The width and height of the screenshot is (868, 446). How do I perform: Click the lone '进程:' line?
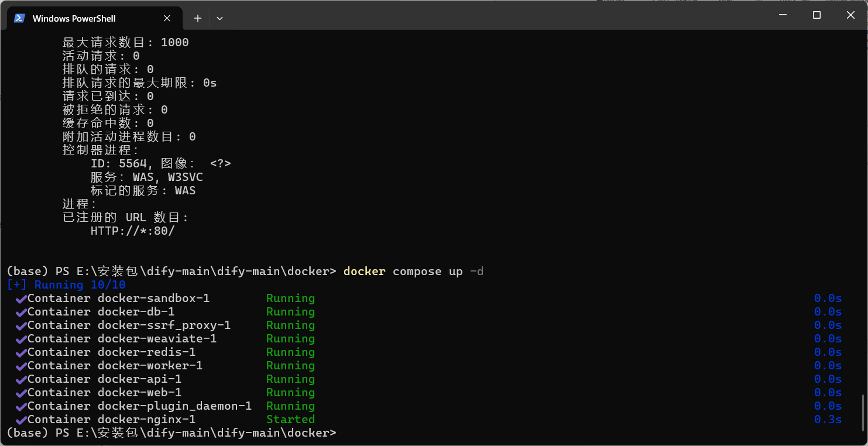[80, 204]
